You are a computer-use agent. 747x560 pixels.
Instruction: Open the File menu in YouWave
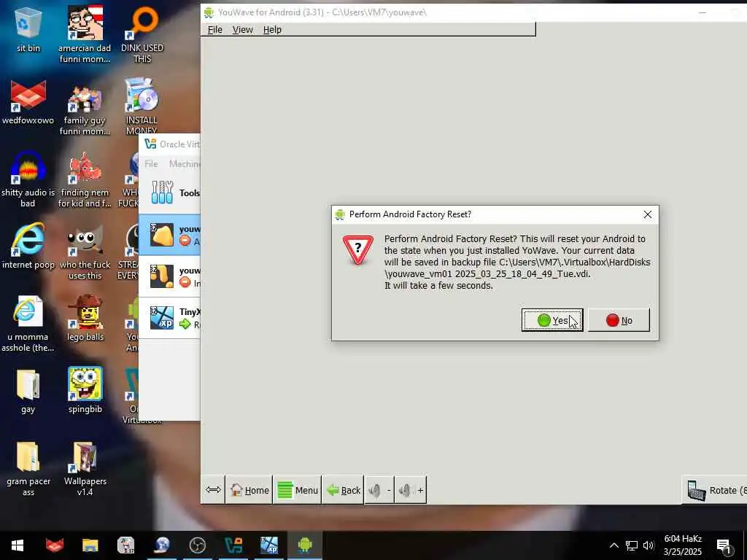click(x=215, y=29)
